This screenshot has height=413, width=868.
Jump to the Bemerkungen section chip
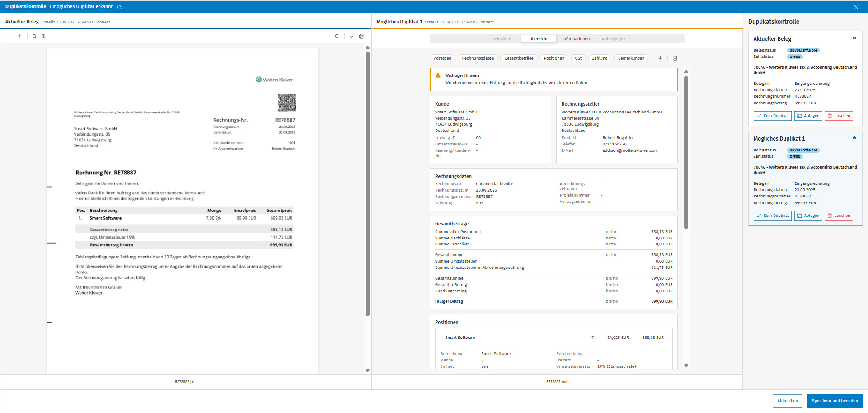(x=631, y=58)
